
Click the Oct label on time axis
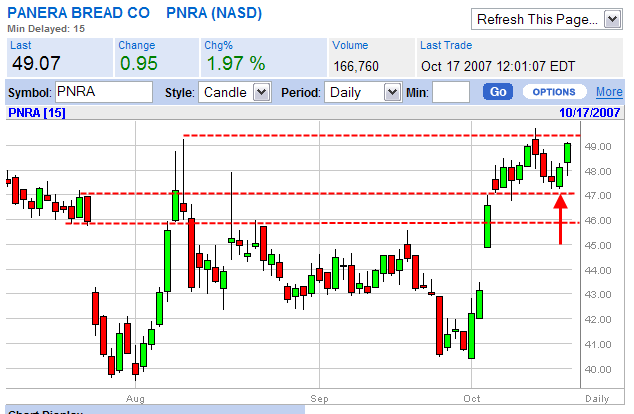tap(472, 399)
